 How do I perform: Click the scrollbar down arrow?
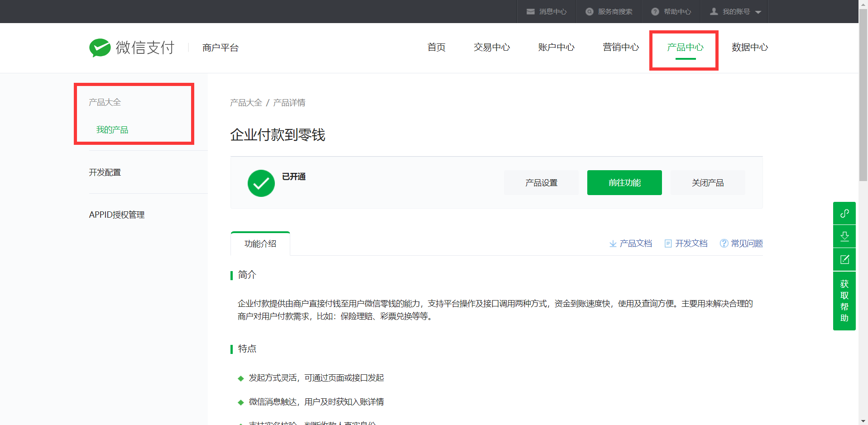(x=863, y=421)
